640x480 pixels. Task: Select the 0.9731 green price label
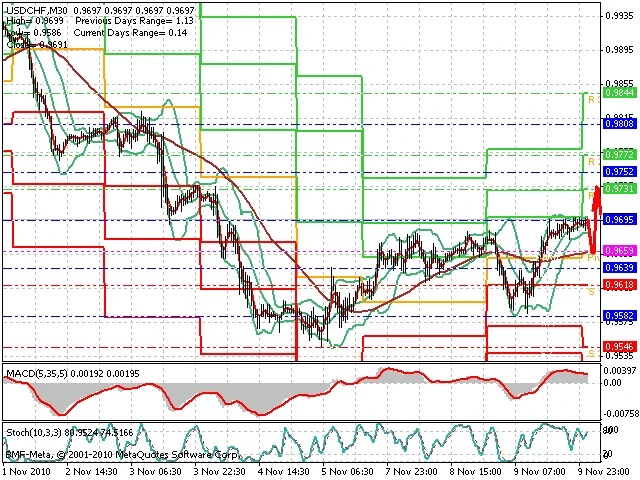(x=620, y=189)
